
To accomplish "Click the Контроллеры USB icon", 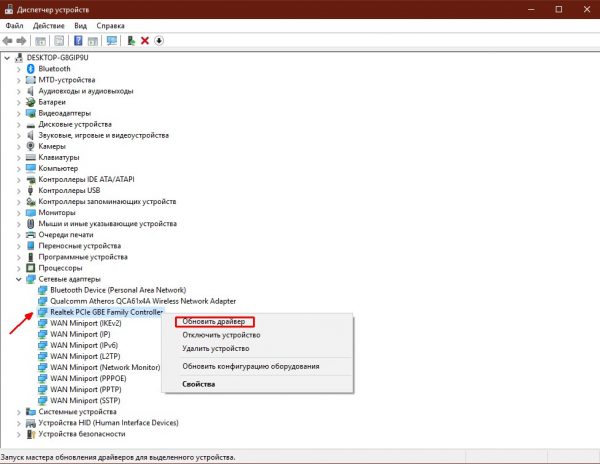I will coord(31,190).
